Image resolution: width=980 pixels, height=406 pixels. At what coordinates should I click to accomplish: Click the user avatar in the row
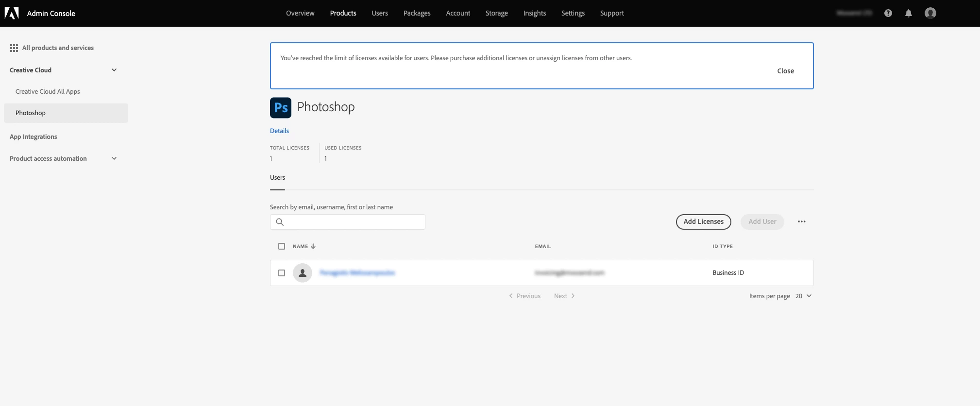(303, 273)
